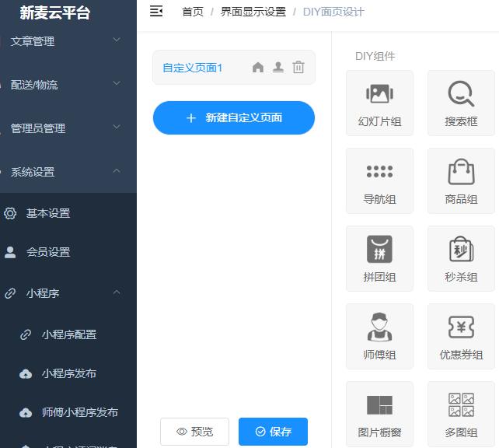
Task: Add the 导航组 navigation component
Action: [379, 180]
